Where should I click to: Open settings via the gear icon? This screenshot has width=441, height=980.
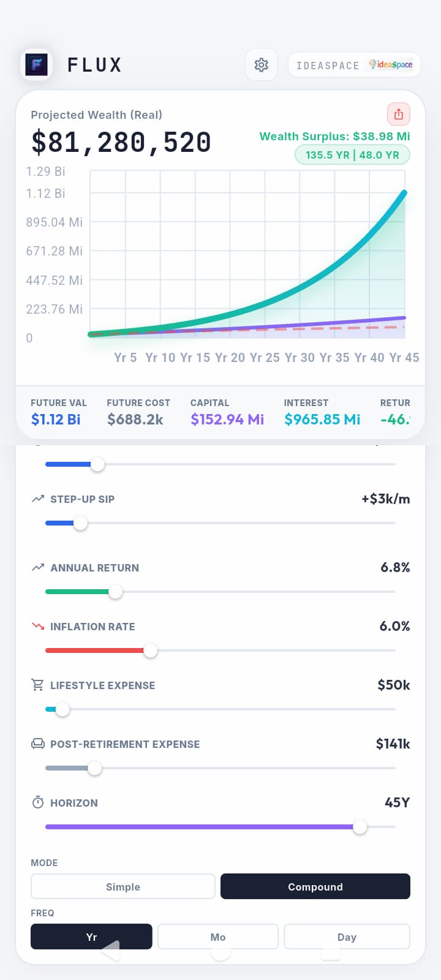(x=262, y=65)
